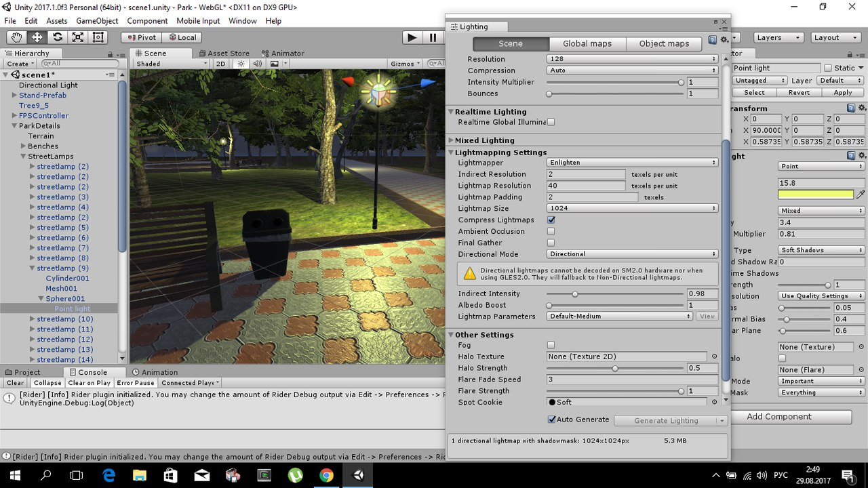Open Shaded draw mode dropdown

pyautogui.click(x=172, y=64)
